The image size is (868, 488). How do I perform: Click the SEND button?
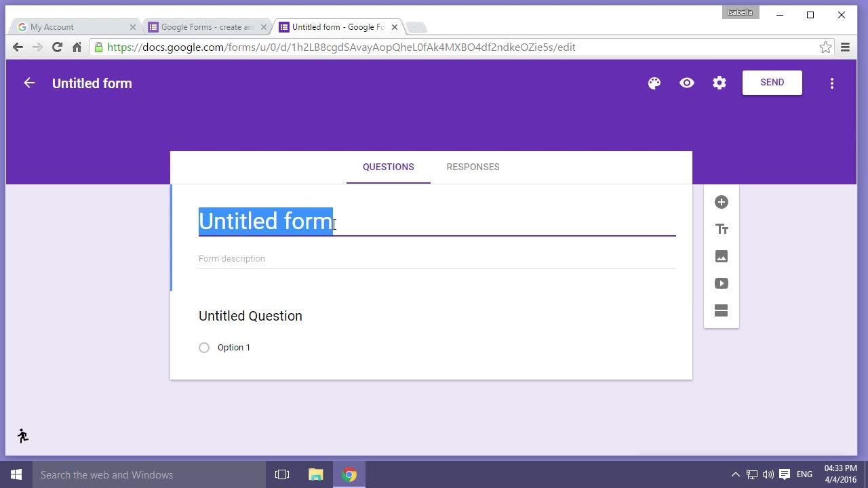click(x=772, y=83)
